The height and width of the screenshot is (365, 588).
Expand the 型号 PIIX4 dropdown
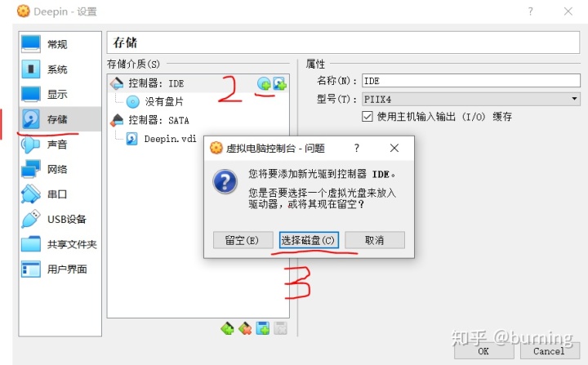(x=470, y=99)
